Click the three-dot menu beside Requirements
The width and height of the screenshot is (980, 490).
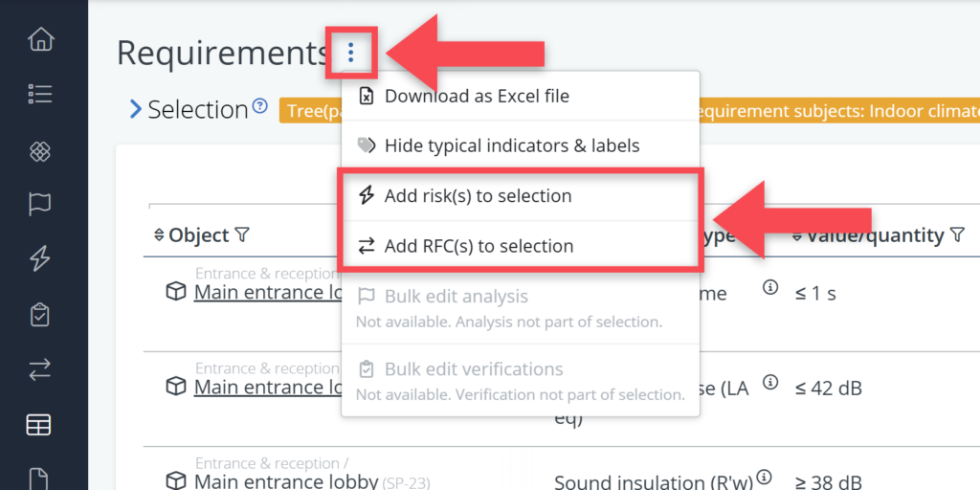[x=351, y=53]
